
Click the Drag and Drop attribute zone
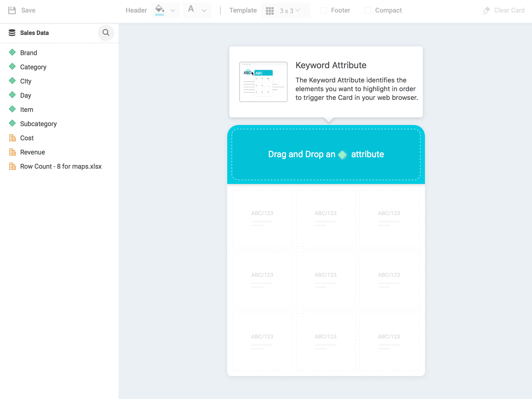[x=326, y=154]
